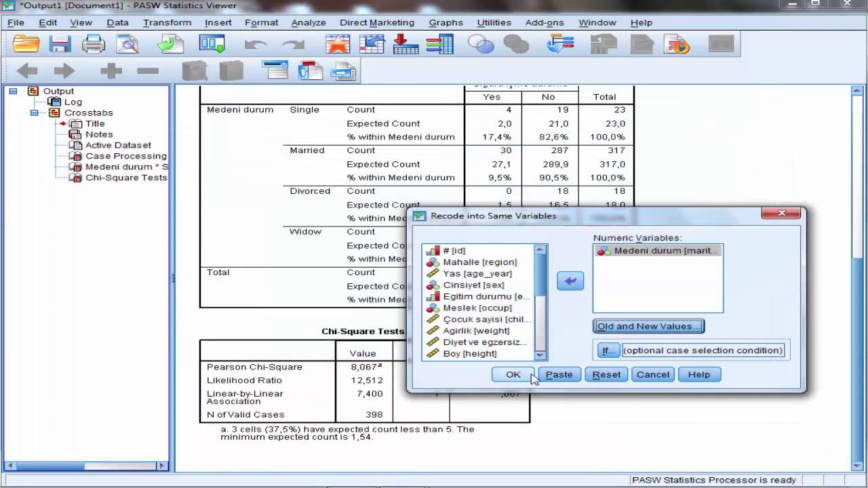Click the Go to Case toolbar icon
This screenshot has height=488, width=868.
tap(372, 45)
